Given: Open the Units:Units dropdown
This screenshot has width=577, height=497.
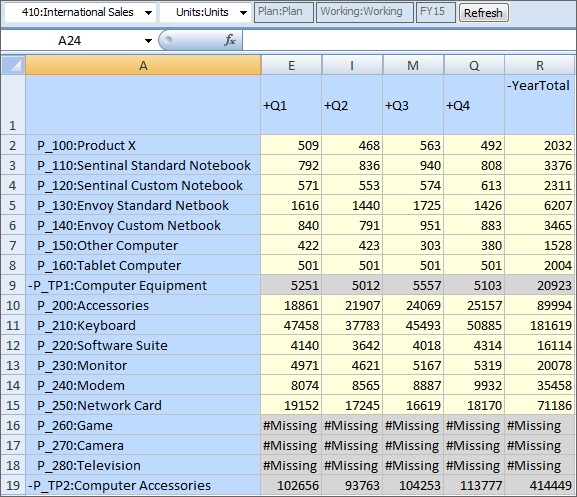Looking at the screenshot, I should (x=205, y=13).
